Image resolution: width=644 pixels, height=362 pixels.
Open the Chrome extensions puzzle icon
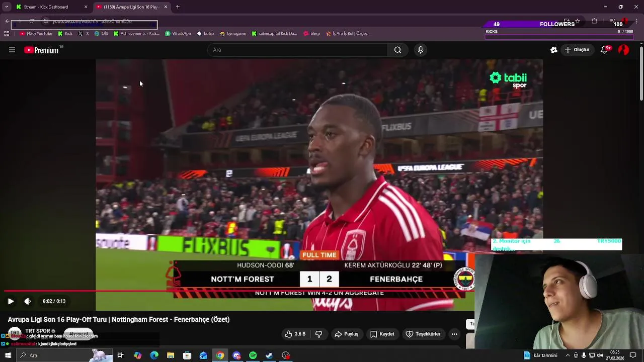[x=594, y=22]
